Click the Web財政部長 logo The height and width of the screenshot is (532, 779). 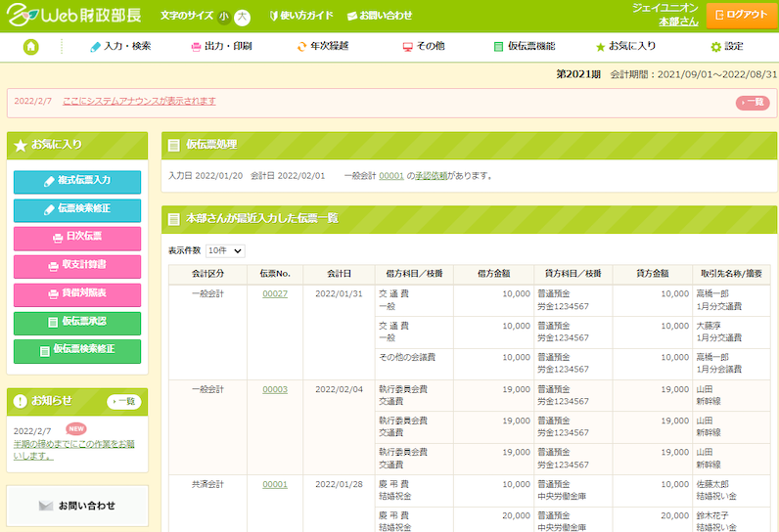click(x=74, y=17)
